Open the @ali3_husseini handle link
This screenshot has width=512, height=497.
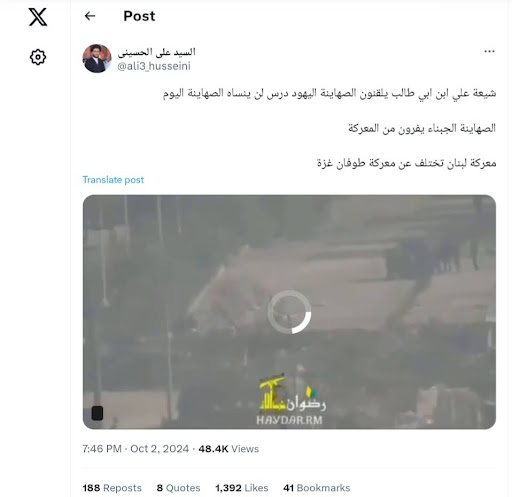[x=154, y=66]
